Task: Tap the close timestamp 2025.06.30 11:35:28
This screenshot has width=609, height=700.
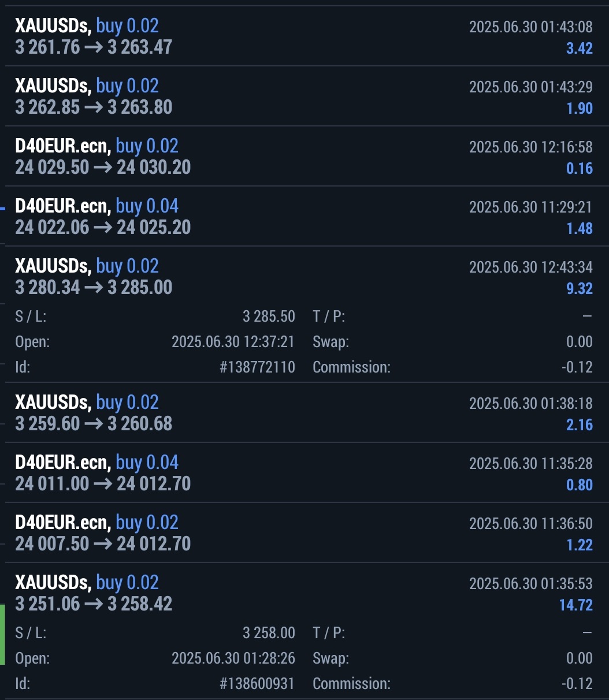Action: [x=530, y=463]
